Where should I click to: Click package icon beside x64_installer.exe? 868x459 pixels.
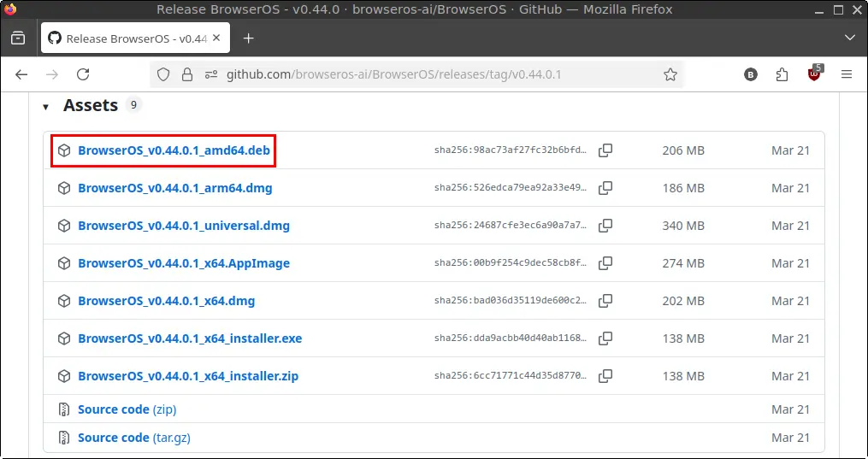(64, 338)
